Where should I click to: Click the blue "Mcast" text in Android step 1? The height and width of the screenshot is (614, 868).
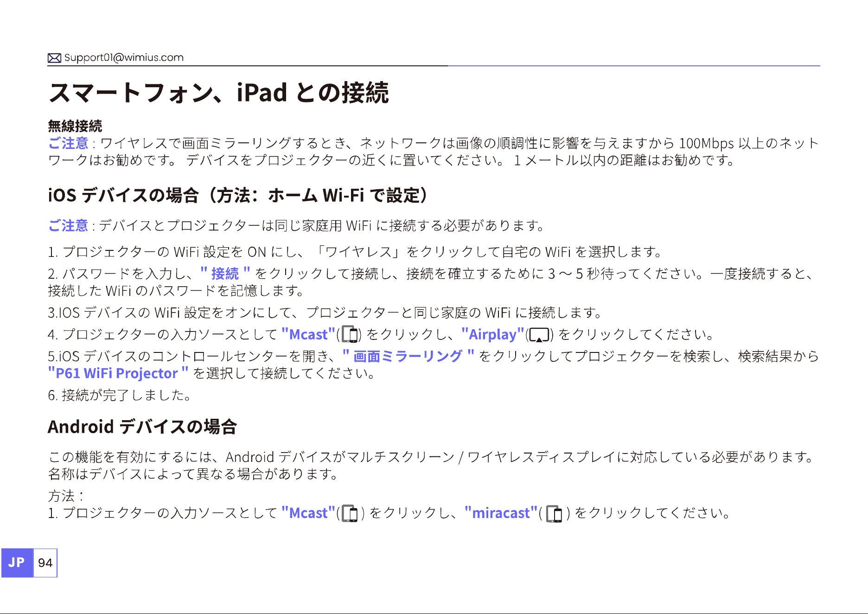(x=308, y=513)
